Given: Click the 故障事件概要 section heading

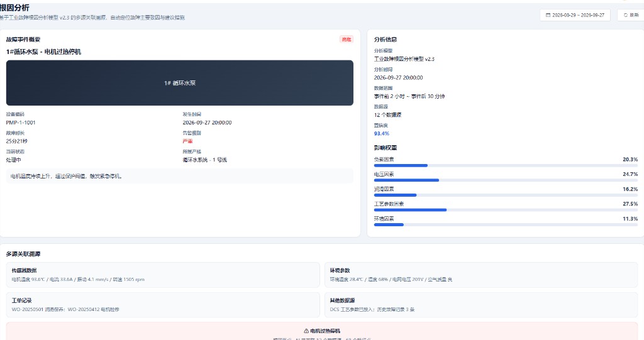Looking at the screenshot, I should (x=23, y=40).
